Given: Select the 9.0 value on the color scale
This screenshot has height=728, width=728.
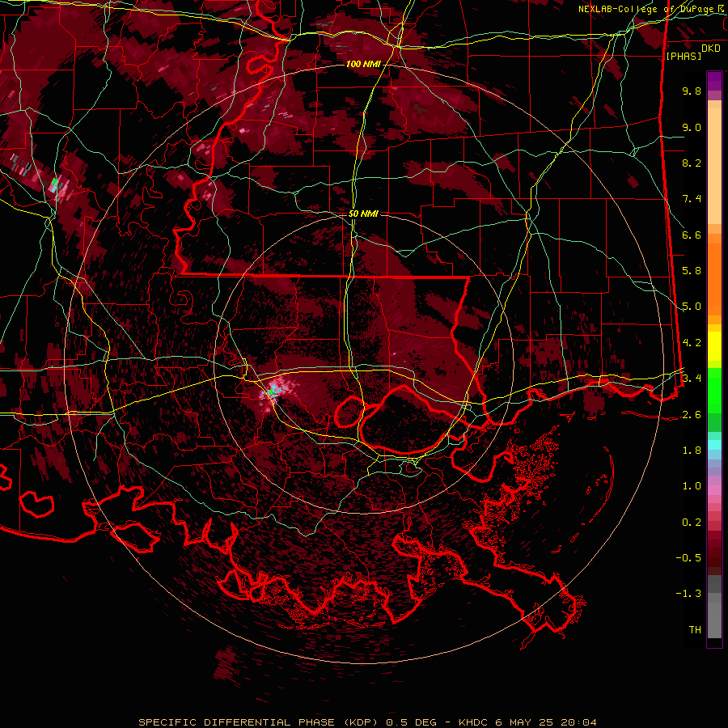Looking at the screenshot, I should click(x=692, y=127).
